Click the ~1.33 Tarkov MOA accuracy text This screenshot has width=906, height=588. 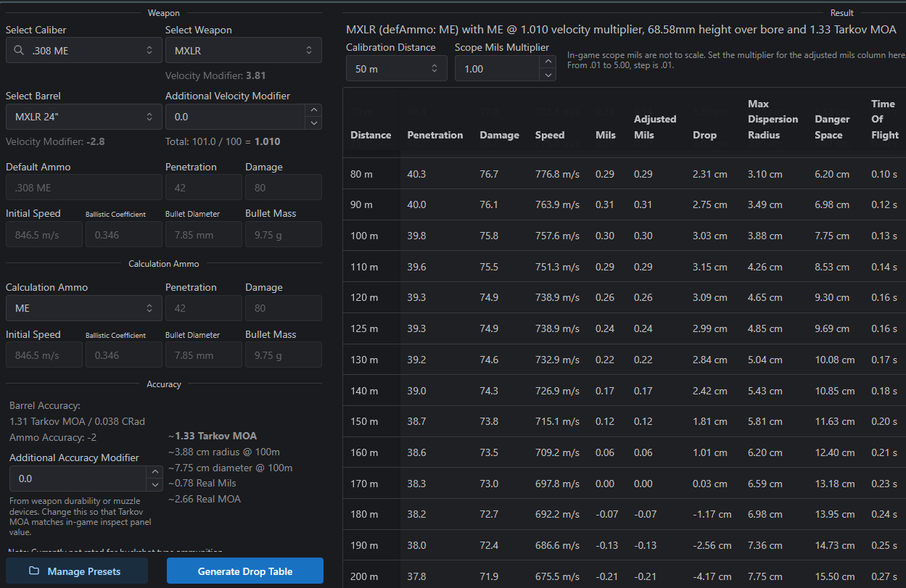coord(213,436)
